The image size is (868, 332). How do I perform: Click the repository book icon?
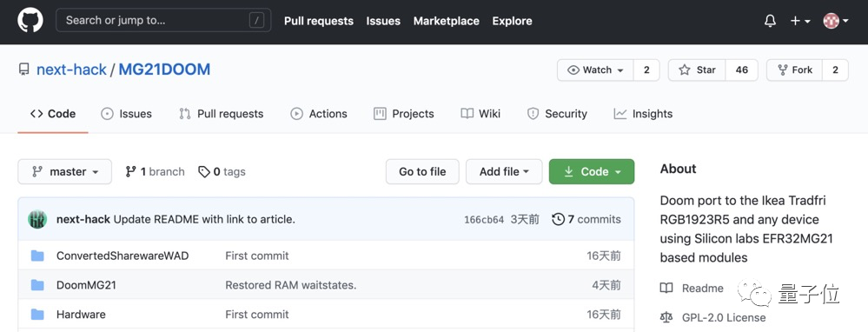pos(23,70)
